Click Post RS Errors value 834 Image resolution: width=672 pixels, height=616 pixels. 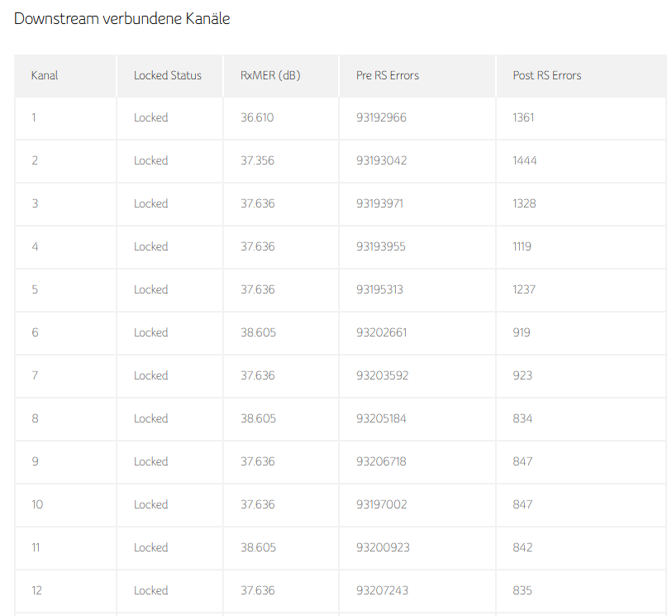coord(522,418)
